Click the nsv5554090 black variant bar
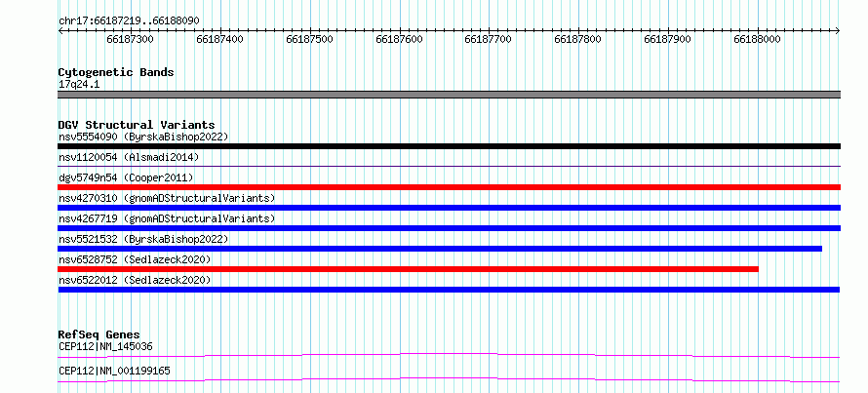The width and height of the screenshot is (868, 393). tap(449, 146)
